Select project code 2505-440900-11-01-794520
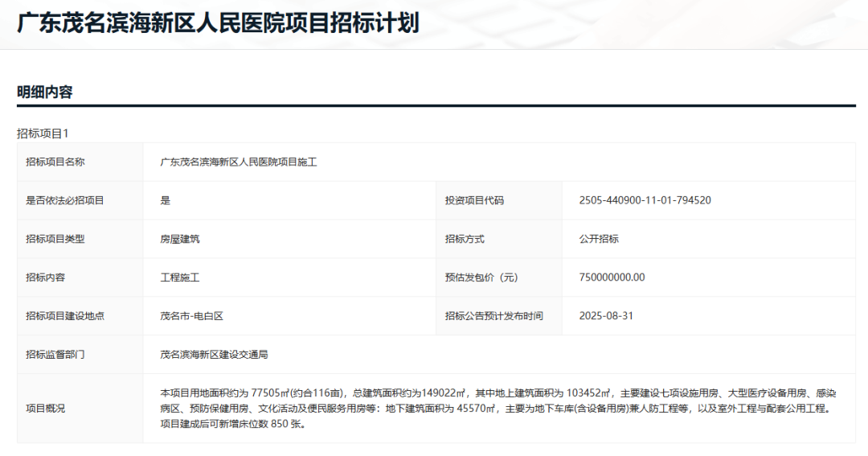Image resolution: width=868 pixels, height=456 pixels. tap(645, 200)
